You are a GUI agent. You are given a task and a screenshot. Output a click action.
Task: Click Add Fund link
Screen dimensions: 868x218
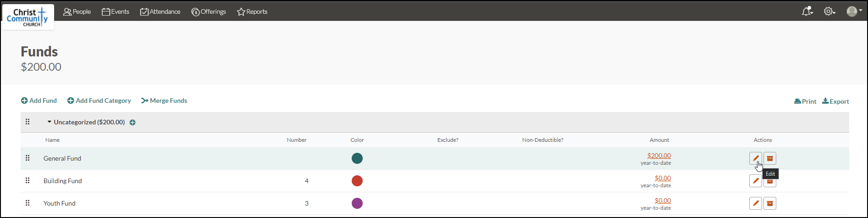point(39,101)
